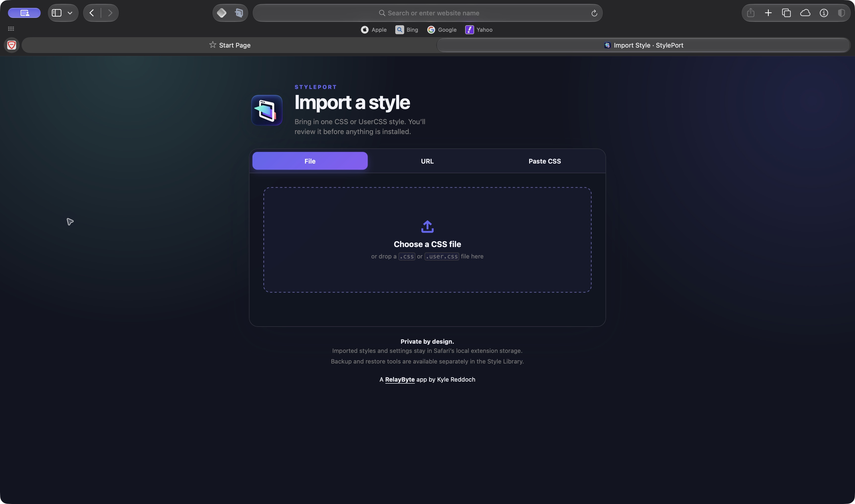Click the Choose a CSS file label

click(427, 244)
